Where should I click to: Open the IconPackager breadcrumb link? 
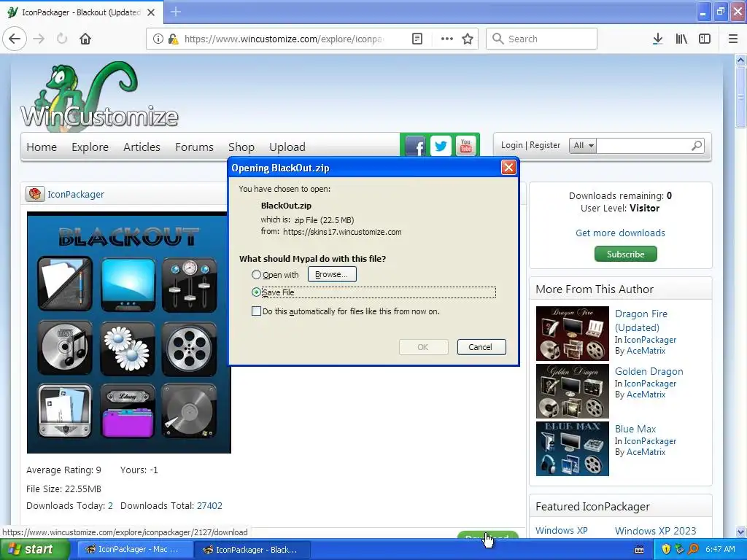(76, 194)
